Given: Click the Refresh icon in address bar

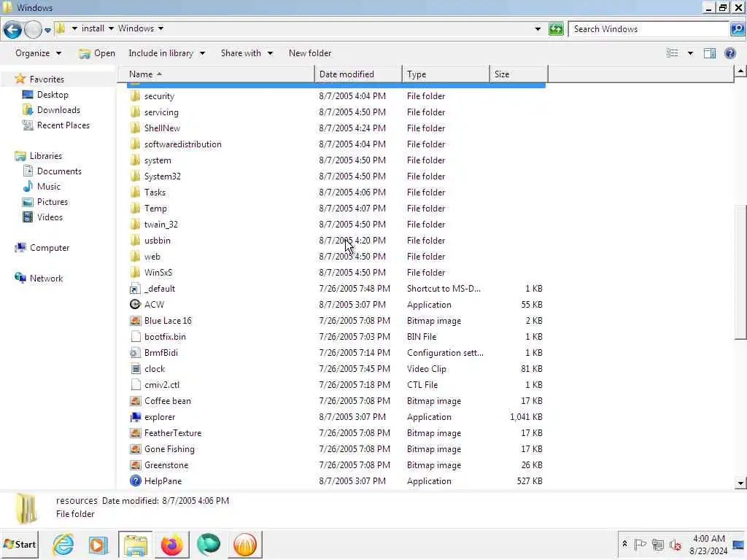Looking at the screenshot, I should click(x=556, y=29).
